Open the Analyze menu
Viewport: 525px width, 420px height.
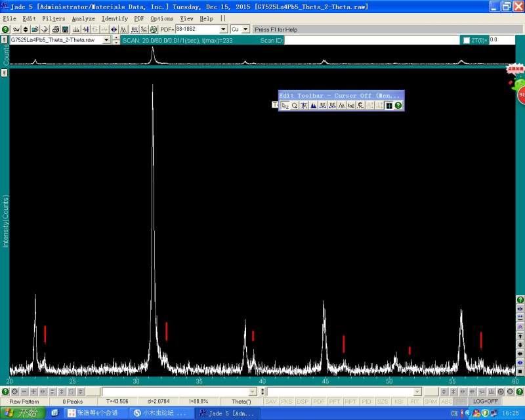[83, 18]
